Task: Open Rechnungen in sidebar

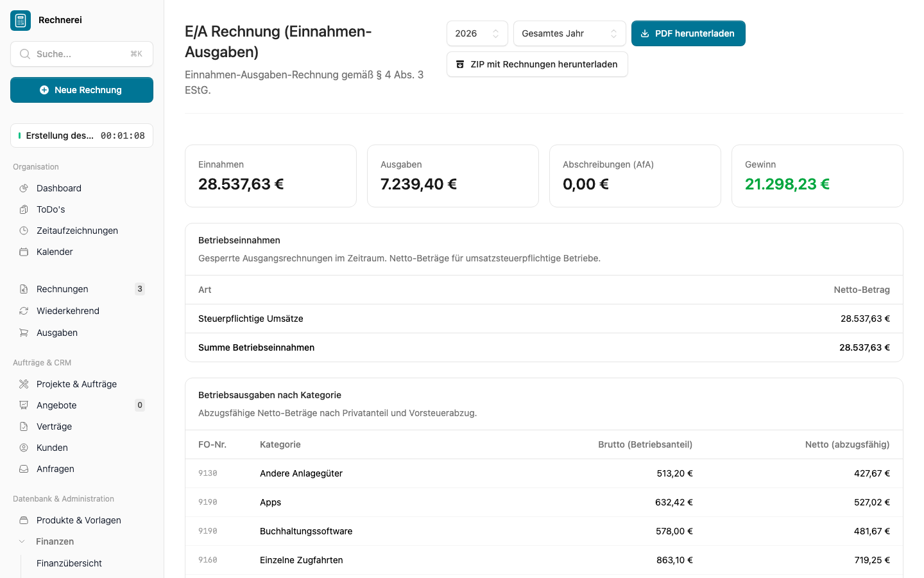Action: click(x=81, y=289)
